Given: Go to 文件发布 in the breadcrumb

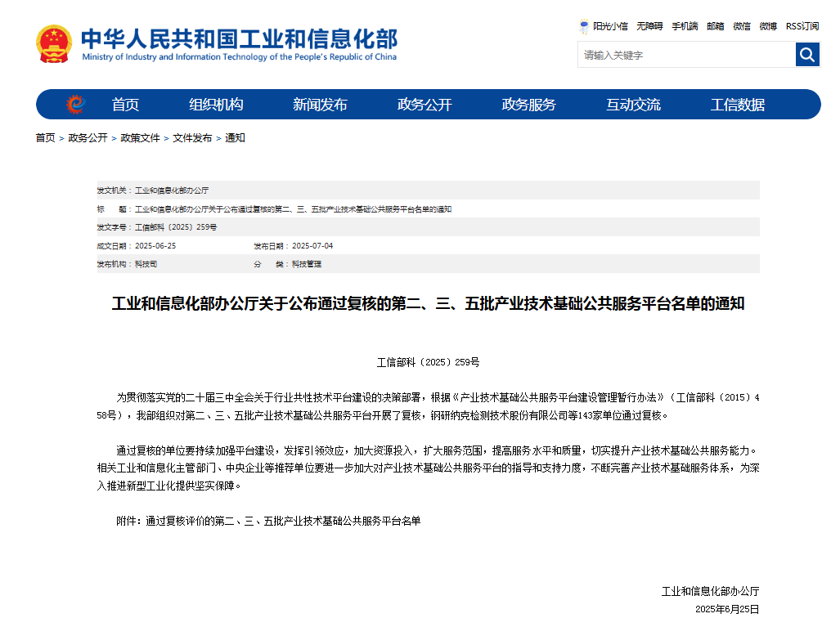Looking at the screenshot, I should coord(192,138).
